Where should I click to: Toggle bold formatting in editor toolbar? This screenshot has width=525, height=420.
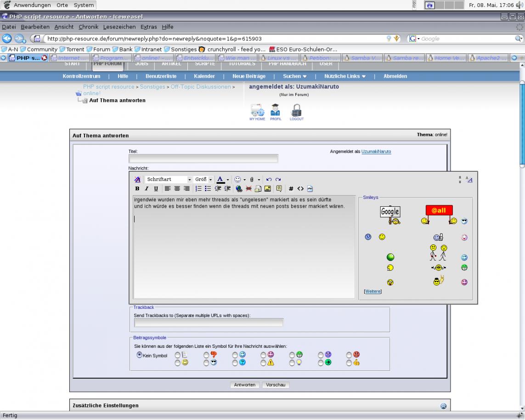137,188
